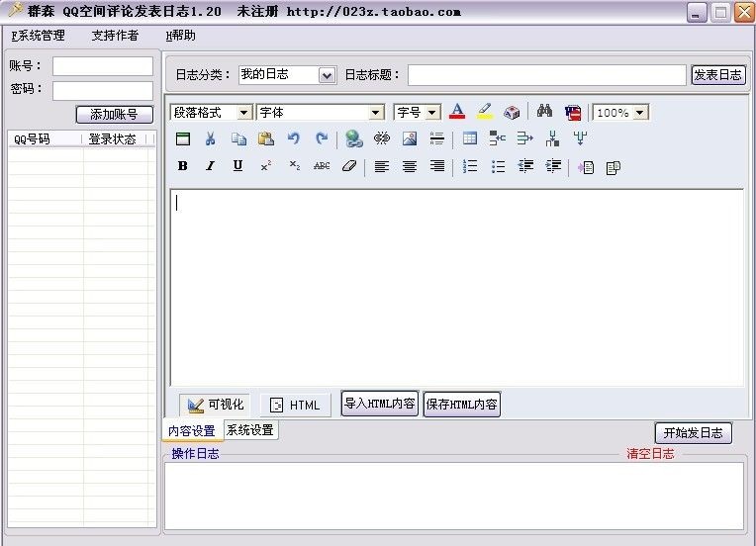Image resolution: width=756 pixels, height=546 pixels.
Task: Click the insert table row icon
Action: (x=497, y=138)
